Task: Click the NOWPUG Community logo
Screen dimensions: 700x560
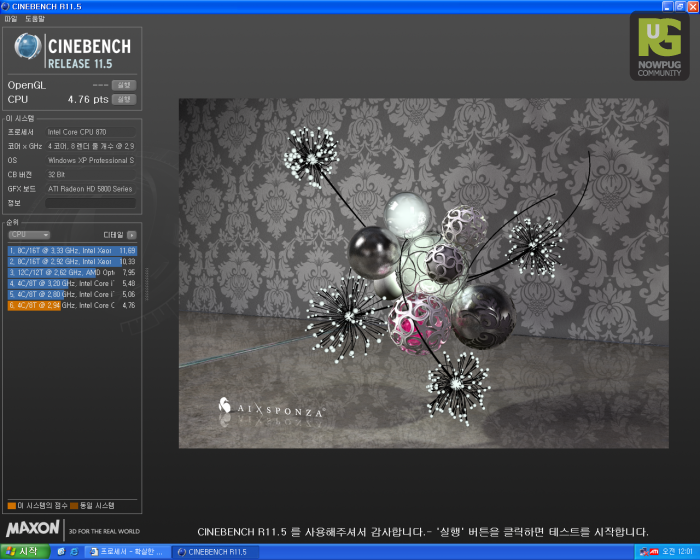Action: point(659,46)
